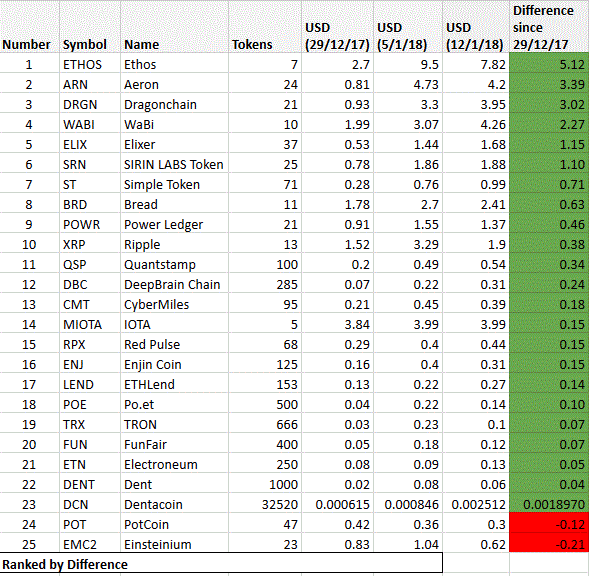This screenshot has height=576, width=589.
Task: Select the ETHOS symbol cell
Action: (x=90, y=64)
